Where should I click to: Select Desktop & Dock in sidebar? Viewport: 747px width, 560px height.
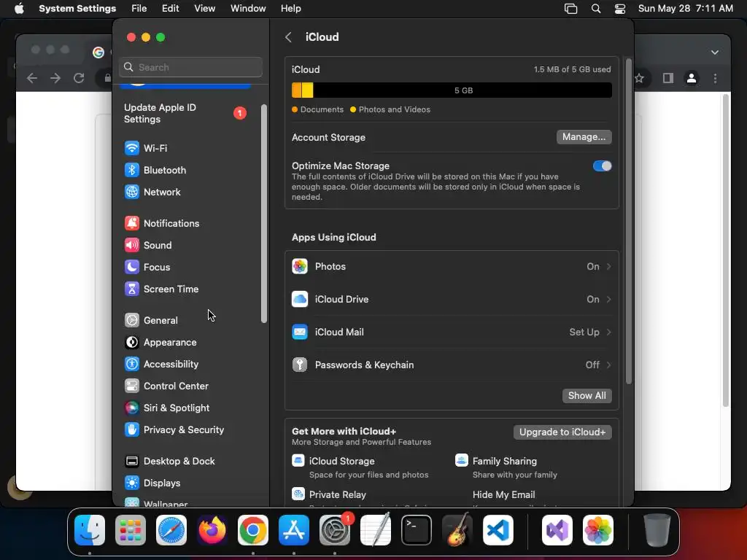click(169, 462)
